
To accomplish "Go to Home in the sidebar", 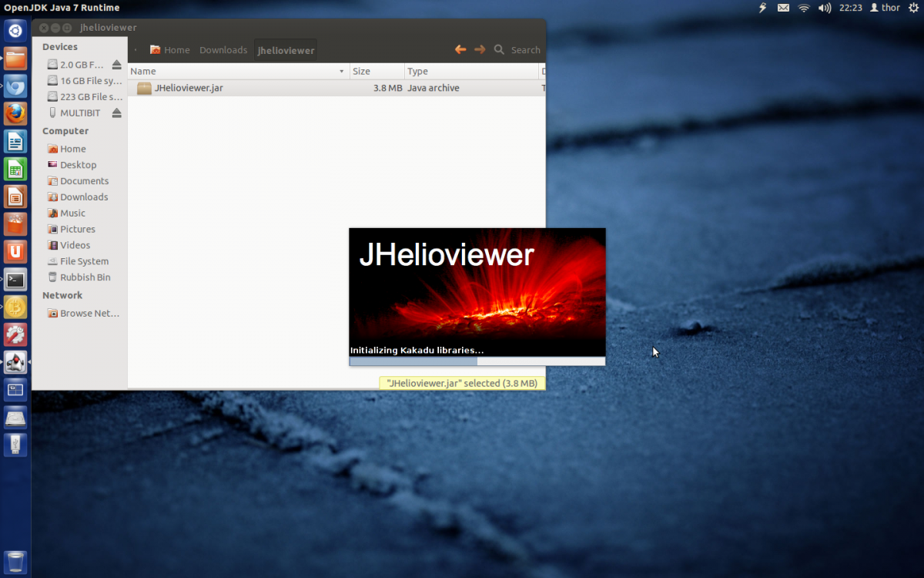I will pyautogui.click(x=66, y=149).
